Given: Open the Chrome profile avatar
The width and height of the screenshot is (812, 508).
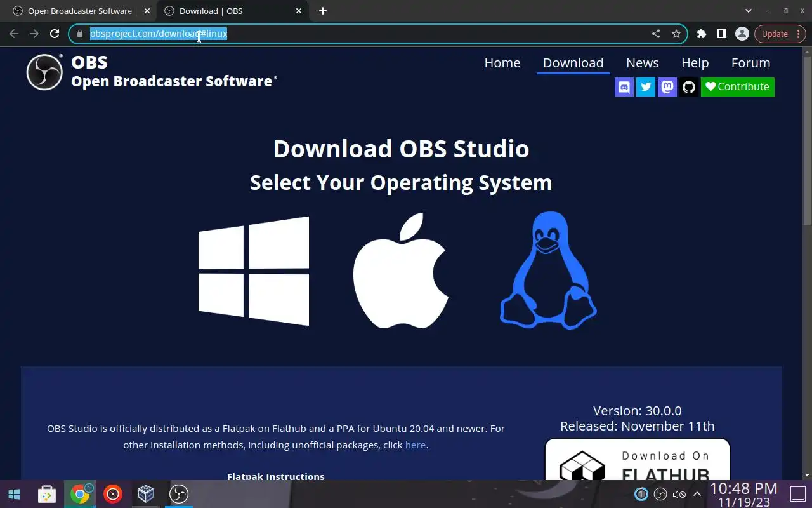Looking at the screenshot, I should (742, 34).
